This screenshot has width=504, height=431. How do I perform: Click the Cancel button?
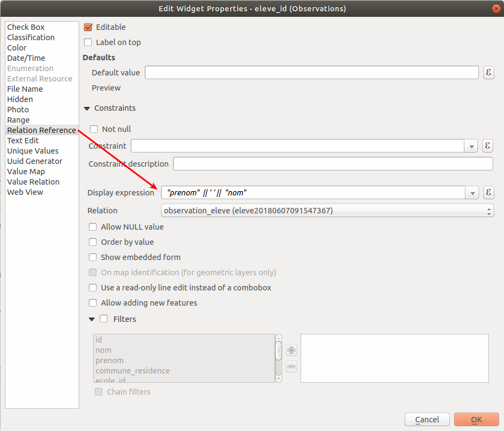427,420
